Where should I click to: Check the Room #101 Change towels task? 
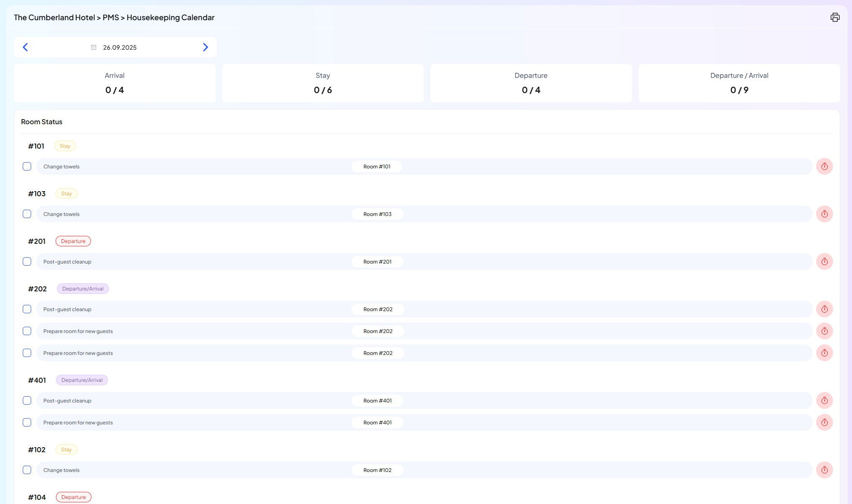tap(27, 166)
